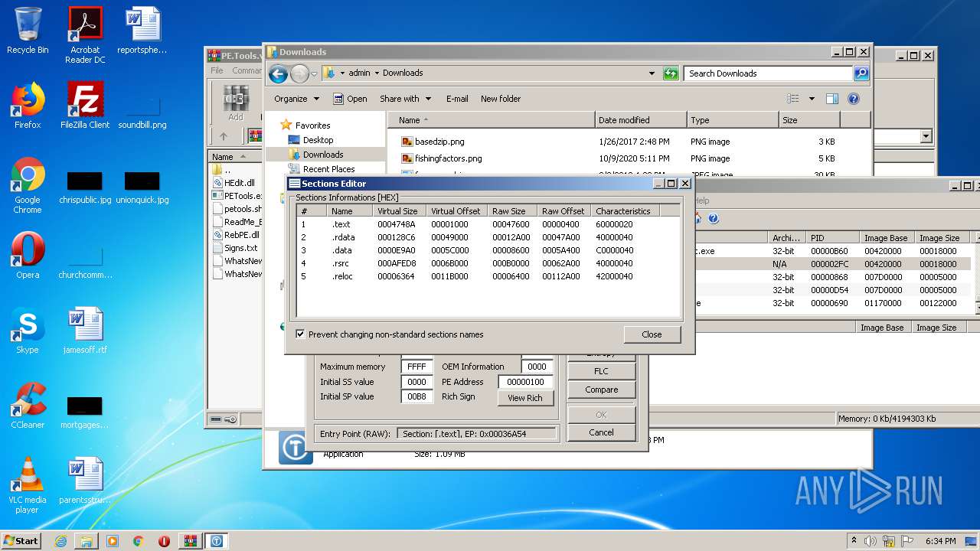Launch Acrobat Reader DC shortcut

(x=85, y=35)
